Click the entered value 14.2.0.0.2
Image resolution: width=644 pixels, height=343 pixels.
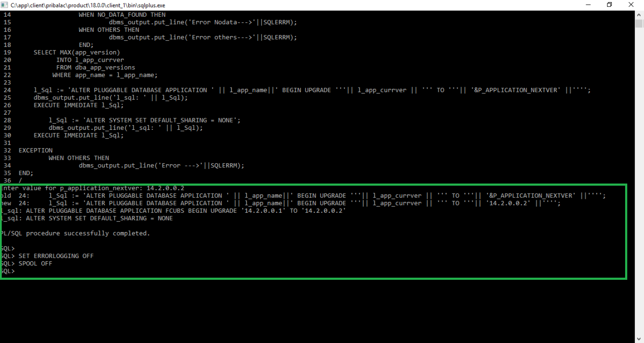pos(165,188)
